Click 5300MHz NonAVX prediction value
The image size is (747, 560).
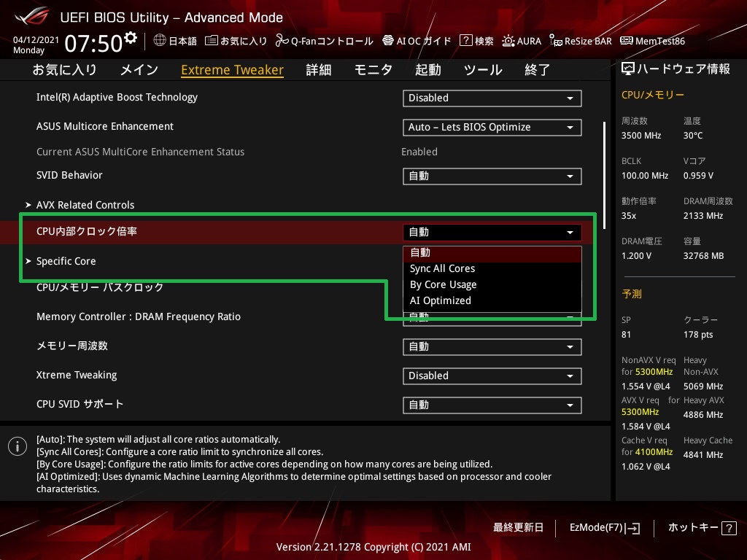click(x=654, y=372)
